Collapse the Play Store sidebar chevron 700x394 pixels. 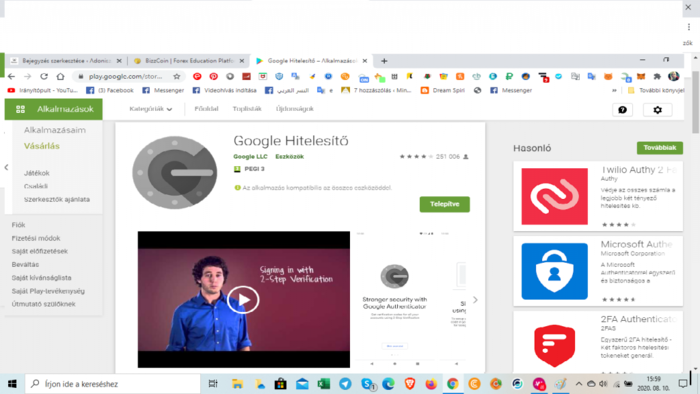(6, 167)
